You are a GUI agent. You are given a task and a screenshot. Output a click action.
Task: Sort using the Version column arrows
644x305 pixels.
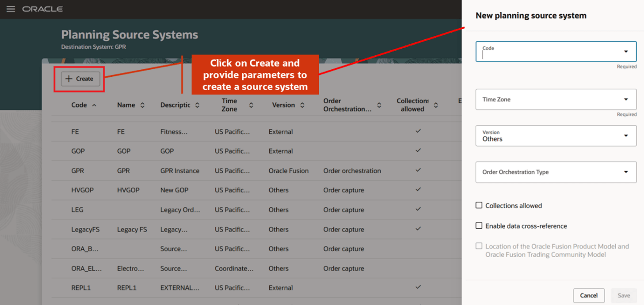[302, 105]
